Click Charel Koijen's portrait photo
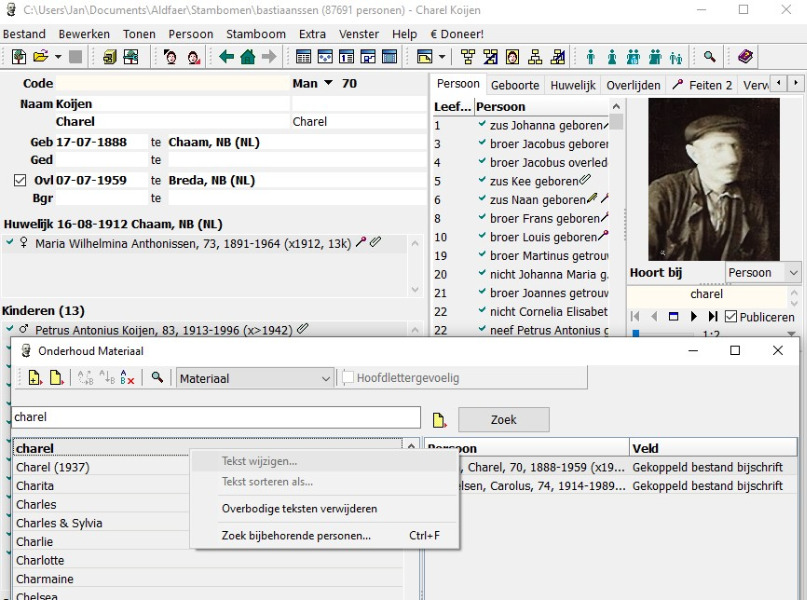Image resolution: width=807 pixels, height=600 pixels. coord(713,179)
